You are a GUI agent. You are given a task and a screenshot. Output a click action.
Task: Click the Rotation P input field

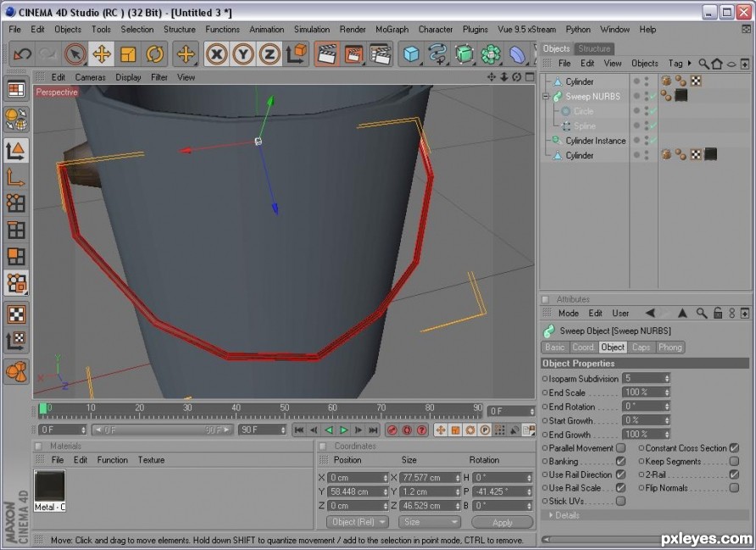tap(502, 492)
